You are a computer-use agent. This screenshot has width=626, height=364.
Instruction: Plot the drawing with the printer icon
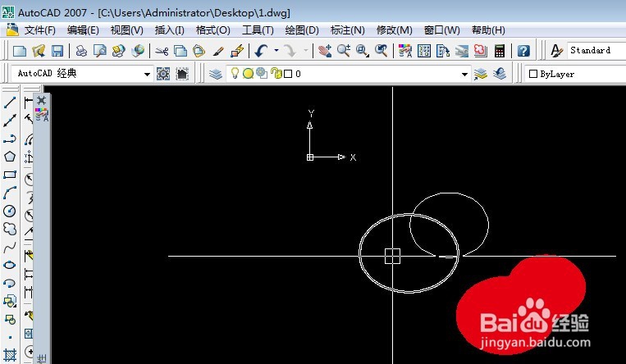[x=81, y=51]
